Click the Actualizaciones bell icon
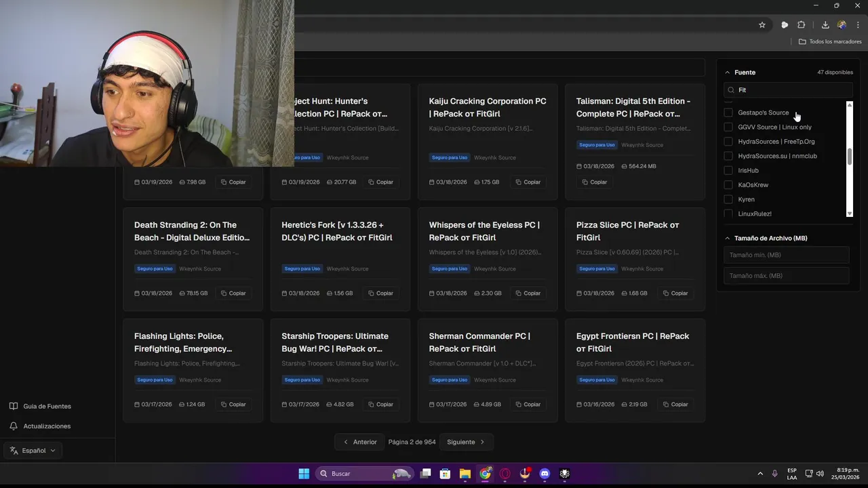The image size is (868, 488). [14, 426]
